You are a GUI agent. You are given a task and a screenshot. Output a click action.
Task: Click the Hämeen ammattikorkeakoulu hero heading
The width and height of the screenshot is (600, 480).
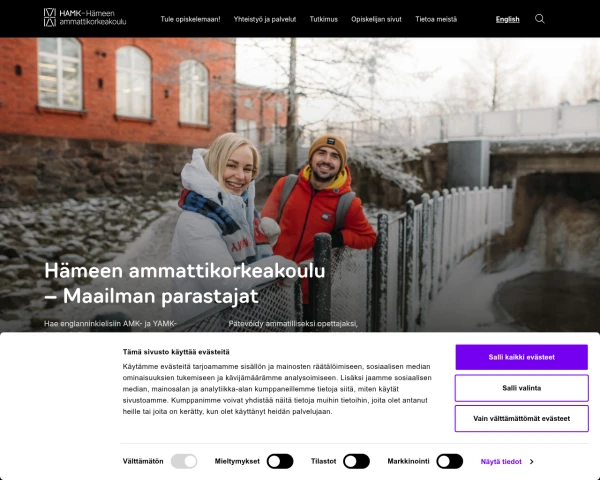184,283
